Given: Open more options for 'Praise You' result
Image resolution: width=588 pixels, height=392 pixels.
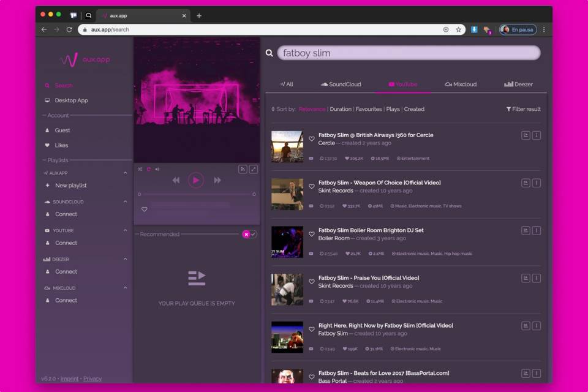Looking at the screenshot, I should coord(537,278).
